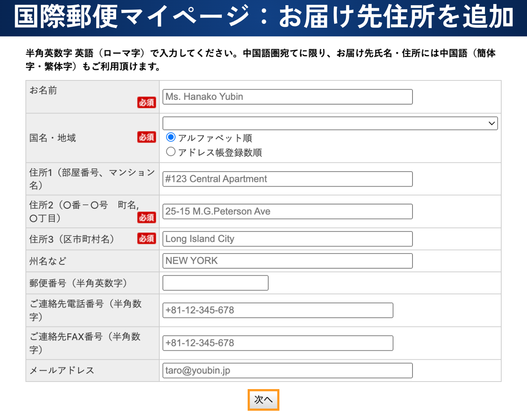Image resolution: width=527 pixels, height=420 pixels.
Task: Select the 住所3 city name field
Action: point(287,239)
